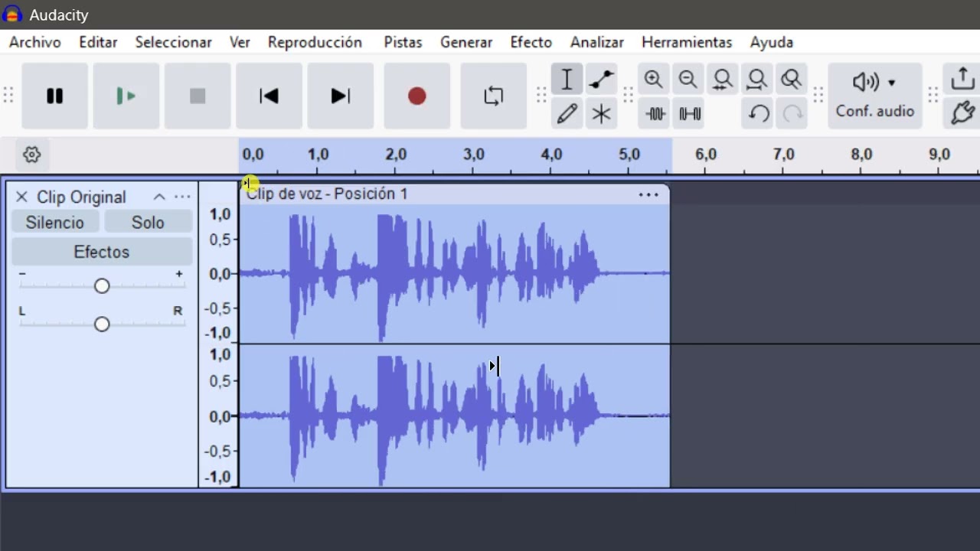The image size is (980, 551).
Task: Open the Herramientas menu
Action: tap(687, 42)
